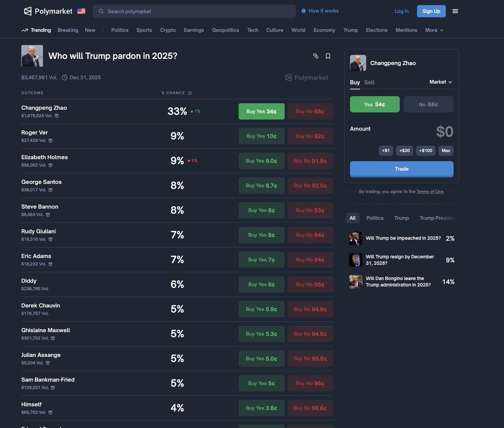
Task: Add $20 to the amount
Action: pyautogui.click(x=404, y=150)
